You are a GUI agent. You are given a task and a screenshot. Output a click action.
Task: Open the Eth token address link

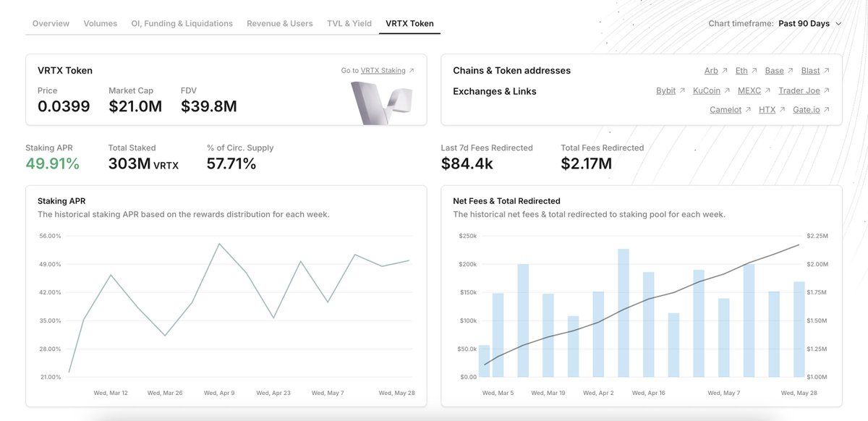coord(741,71)
